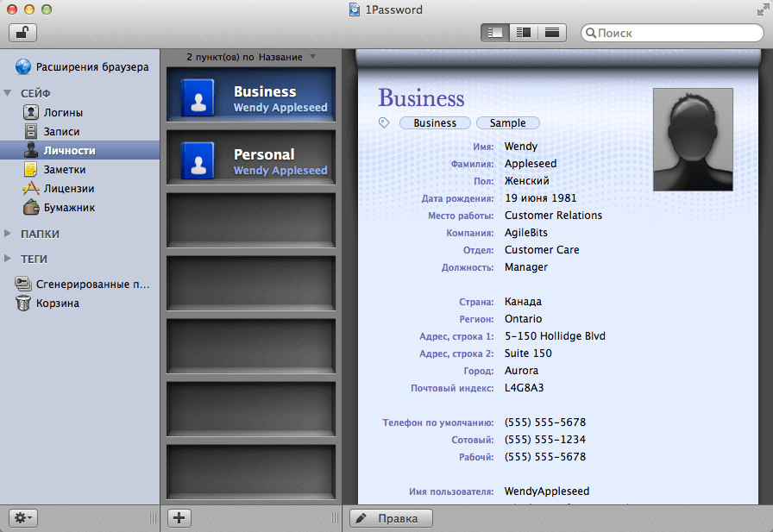Click the Личности person silhouette icon

30,150
